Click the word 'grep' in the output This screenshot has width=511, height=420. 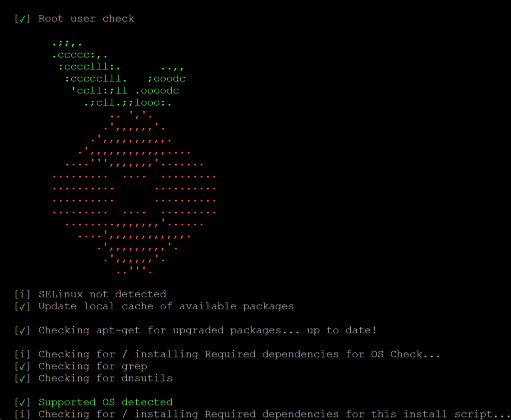[134, 367]
